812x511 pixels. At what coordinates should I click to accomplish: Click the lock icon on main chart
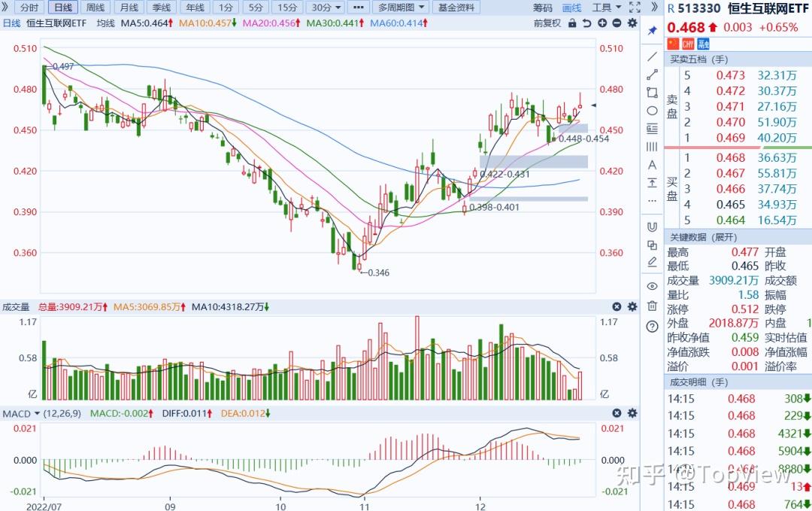pyautogui.click(x=572, y=23)
